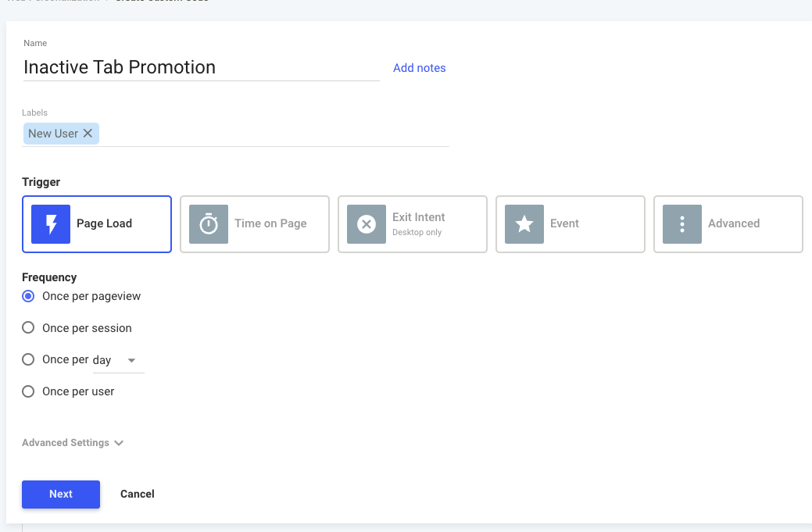Click the Exit Intent X circle icon
The height and width of the screenshot is (532, 812).
(x=367, y=224)
